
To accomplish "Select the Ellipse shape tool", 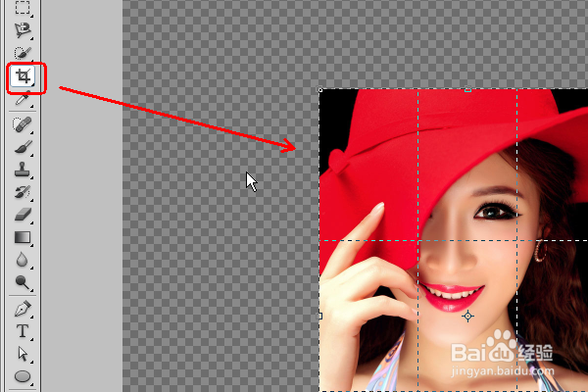I will click(23, 376).
